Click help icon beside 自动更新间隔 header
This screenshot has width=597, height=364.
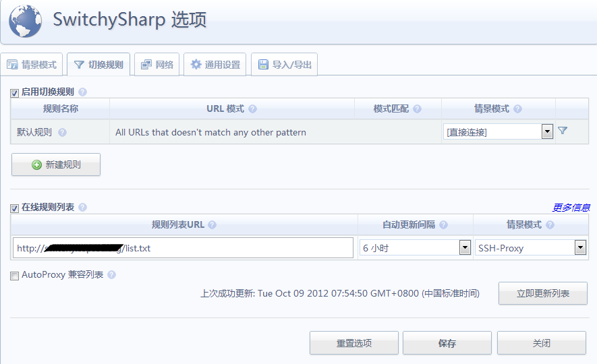tap(443, 224)
